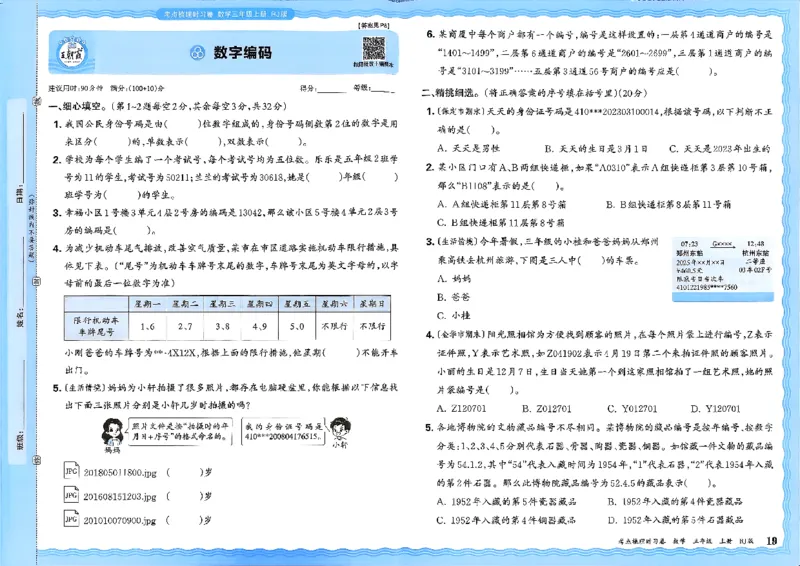Click the row label 限行机动车车牌尾号
This screenshot has height=566, width=800.
(x=96, y=326)
